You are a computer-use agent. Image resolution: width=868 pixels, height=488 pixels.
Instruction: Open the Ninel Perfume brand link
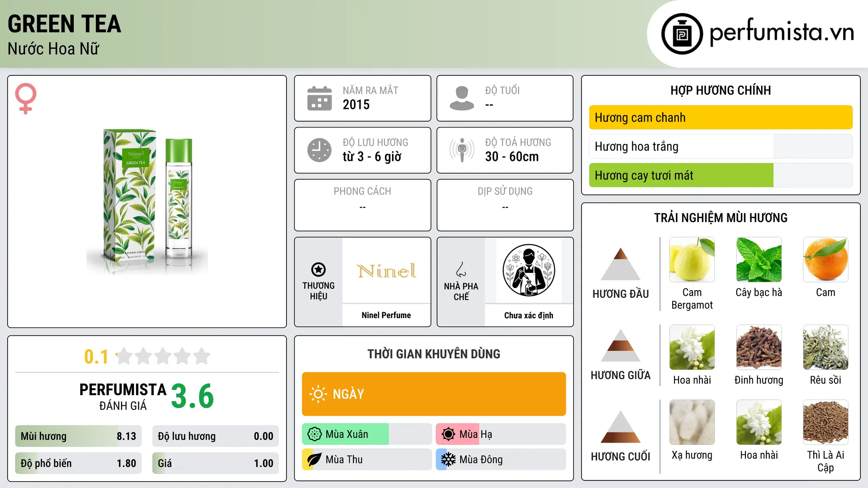coord(386,315)
